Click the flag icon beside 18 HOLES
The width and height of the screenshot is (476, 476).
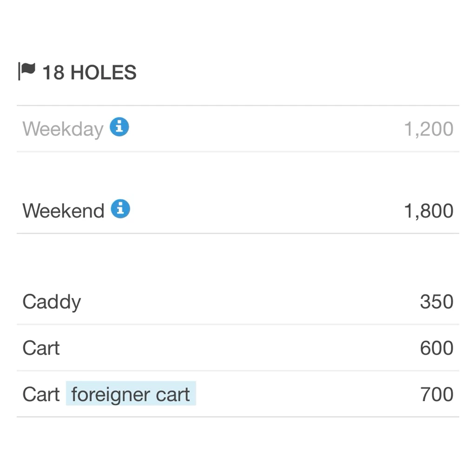pyautogui.click(x=26, y=71)
